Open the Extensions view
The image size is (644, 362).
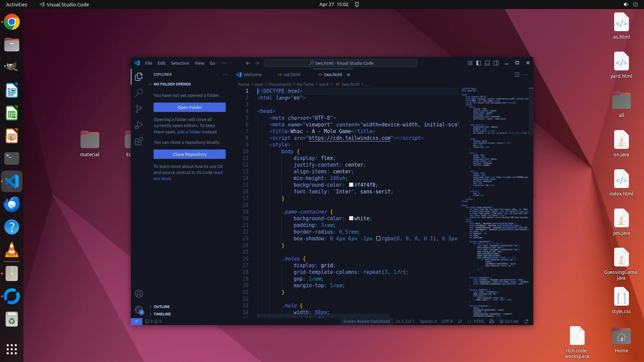point(139,141)
